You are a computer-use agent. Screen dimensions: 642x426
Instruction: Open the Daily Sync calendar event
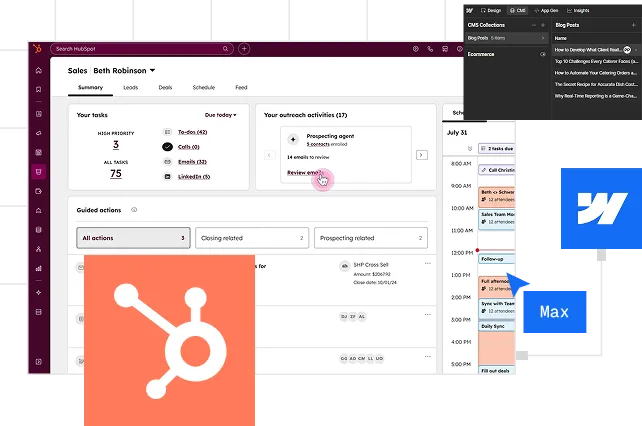[497, 326]
